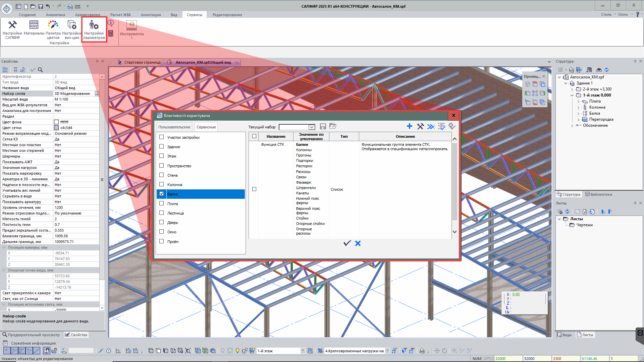Open the Палитра цветов color palette

pyautogui.click(x=53, y=25)
